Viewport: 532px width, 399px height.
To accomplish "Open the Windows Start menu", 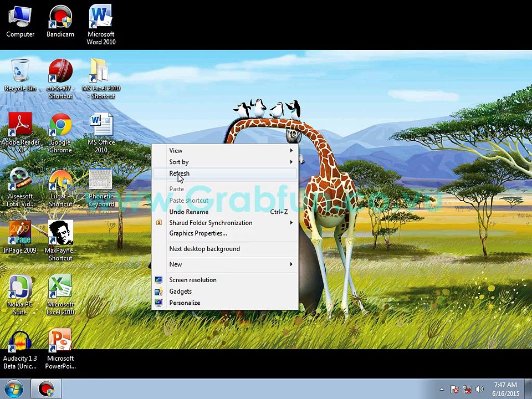I will tap(14, 389).
